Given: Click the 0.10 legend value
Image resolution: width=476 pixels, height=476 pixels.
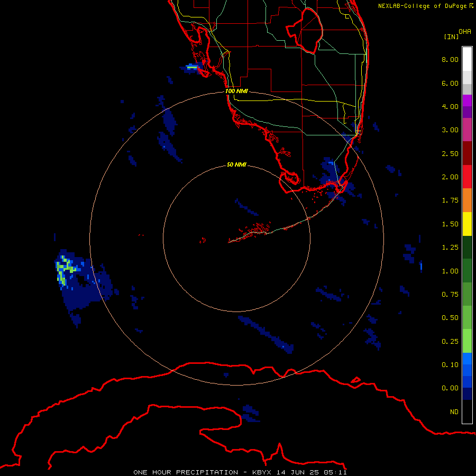Looking at the screenshot, I should click(x=450, y=365).
